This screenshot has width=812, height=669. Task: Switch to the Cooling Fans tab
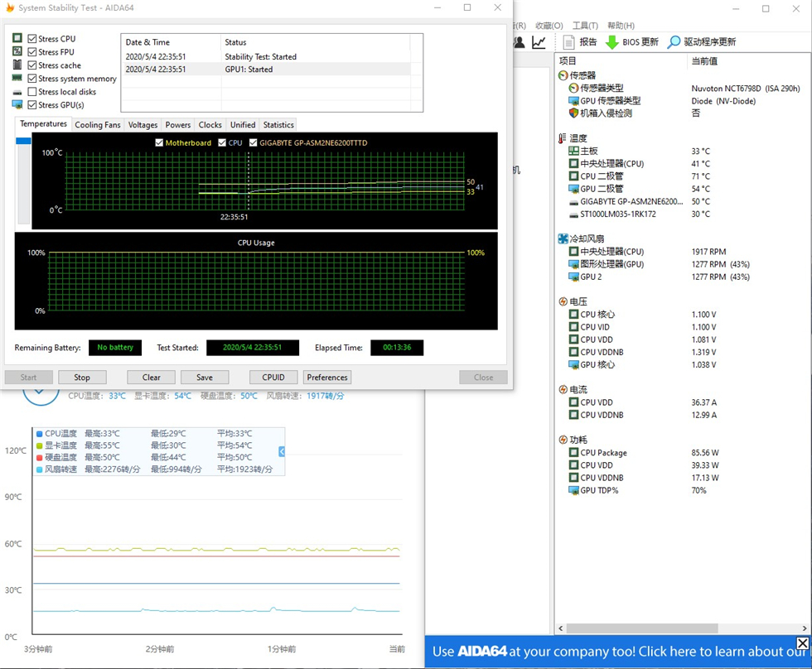98,125
